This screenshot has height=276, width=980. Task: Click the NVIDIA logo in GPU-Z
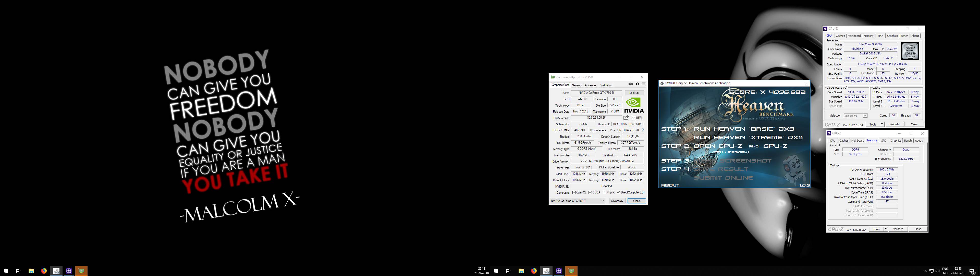(x=634, y=105)
